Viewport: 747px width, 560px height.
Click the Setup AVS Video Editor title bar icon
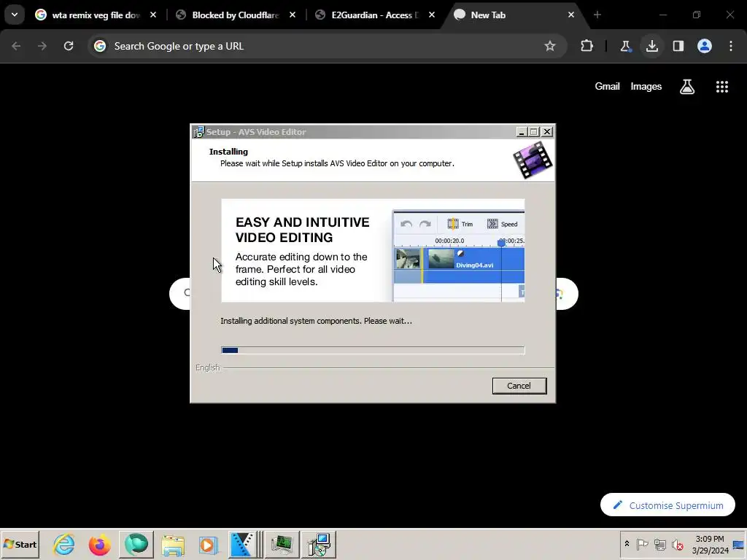pos(198,132)
